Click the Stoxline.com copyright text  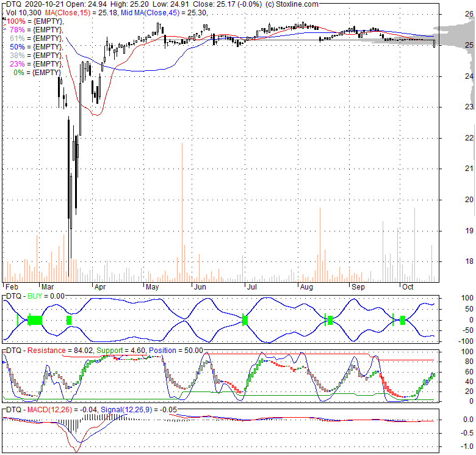click(292, 4)
